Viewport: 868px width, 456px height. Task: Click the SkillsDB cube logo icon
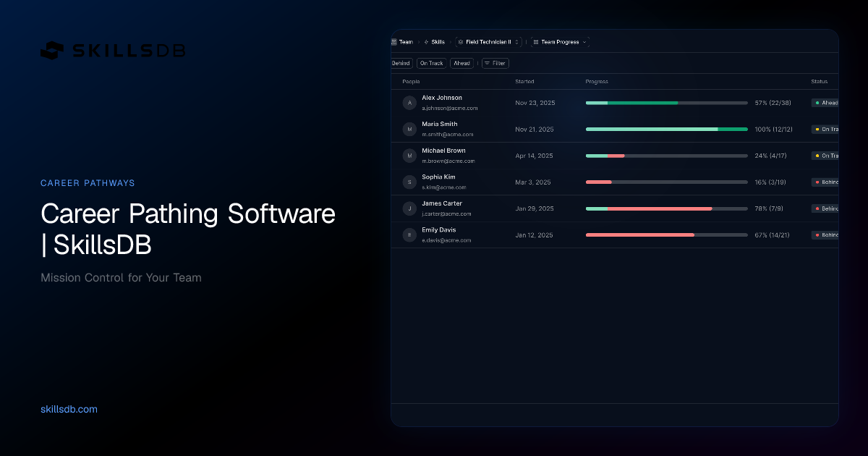(x=52, y=51)
